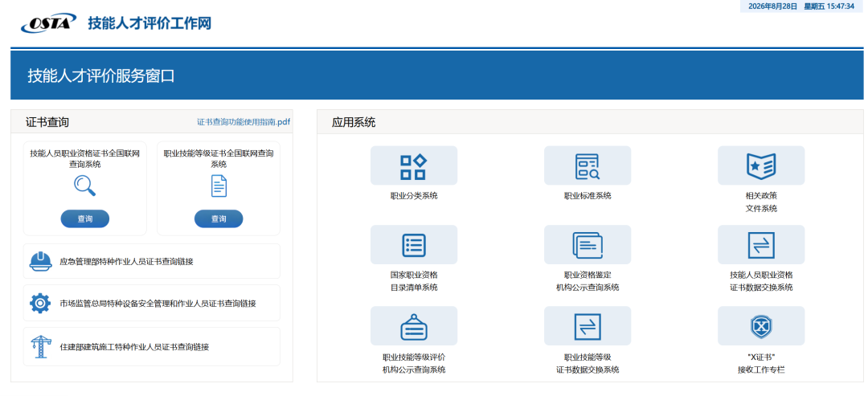Open 证书查询功能使用指南.pdf link
This screenshot has width=868, height=396.
pyautogui.click(x=244, y=121)
